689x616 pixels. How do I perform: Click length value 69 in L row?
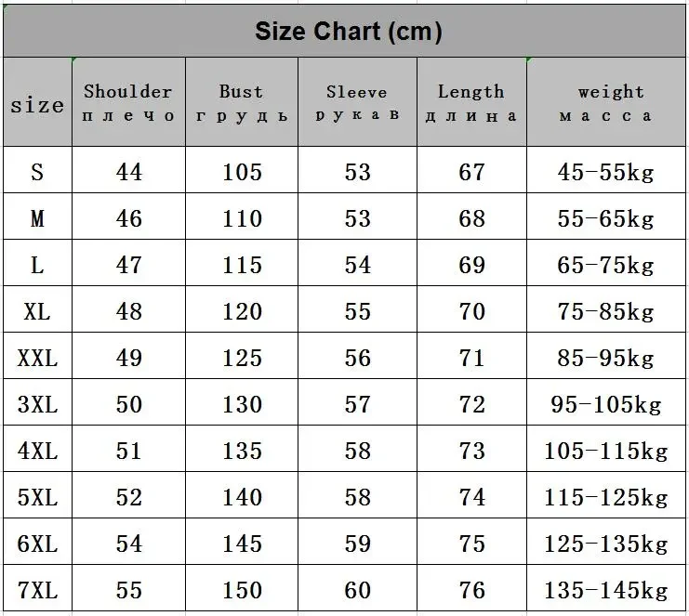click(x=471, y=265)
